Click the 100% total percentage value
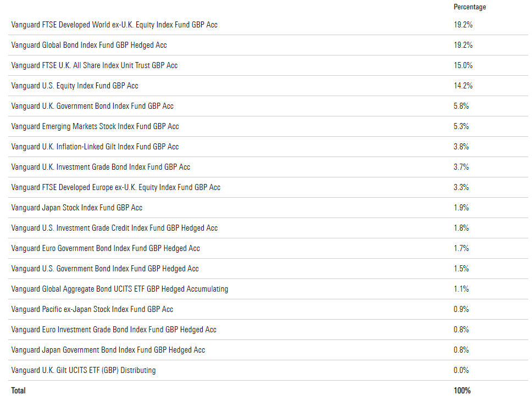This screenshot has height=407, width=532. (x=462, y=391)
